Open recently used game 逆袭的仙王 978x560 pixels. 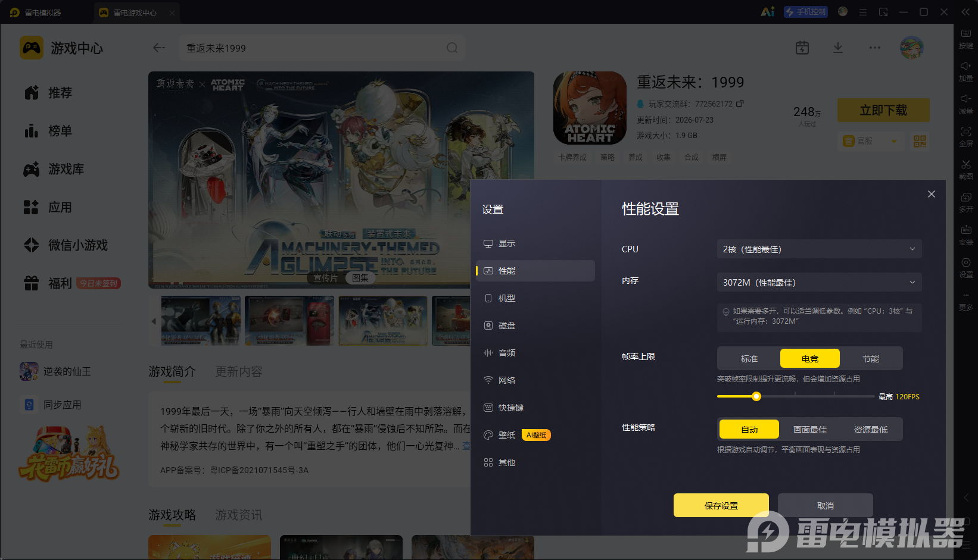[55, 371]
